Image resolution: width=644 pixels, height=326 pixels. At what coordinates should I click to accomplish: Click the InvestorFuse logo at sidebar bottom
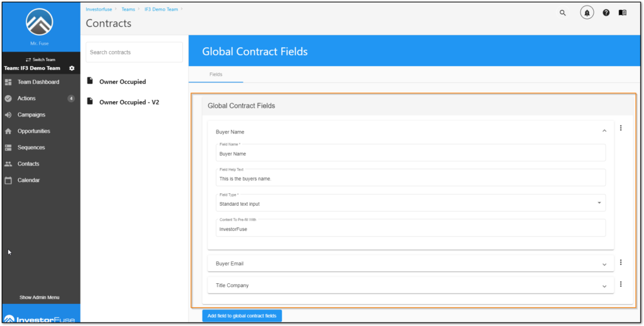pos(40,319)
